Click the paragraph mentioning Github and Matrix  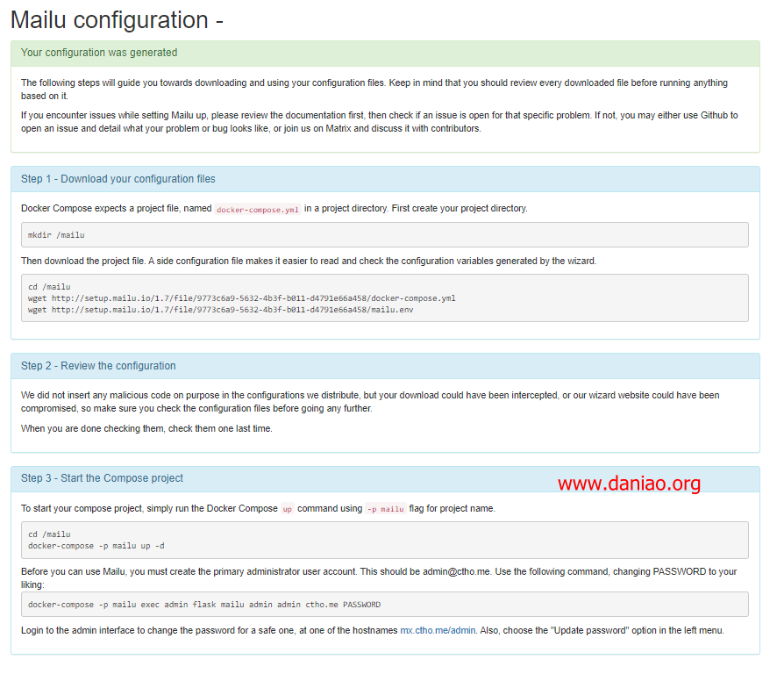coord(380,122)
